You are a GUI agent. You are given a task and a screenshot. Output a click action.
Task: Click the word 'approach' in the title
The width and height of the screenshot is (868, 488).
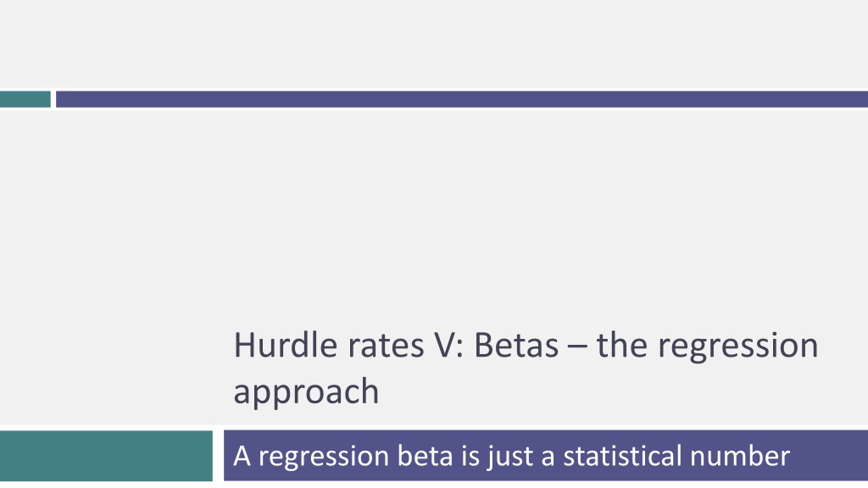306,392
